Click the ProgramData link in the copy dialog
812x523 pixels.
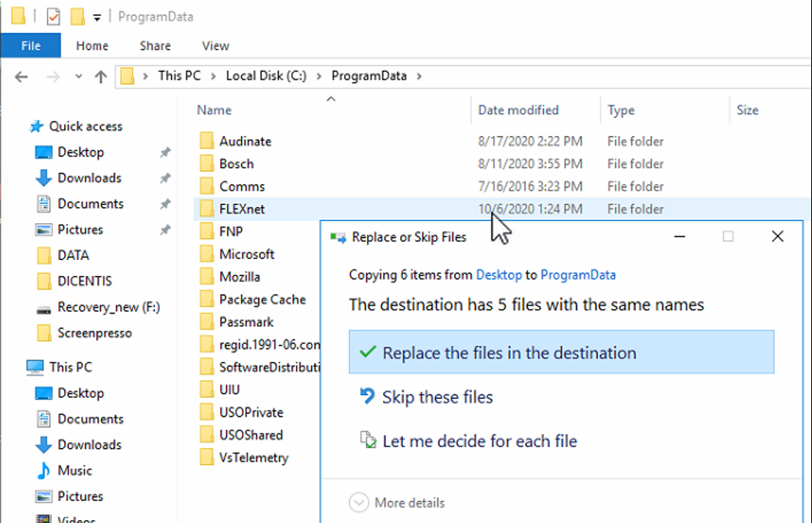[577, 274]
